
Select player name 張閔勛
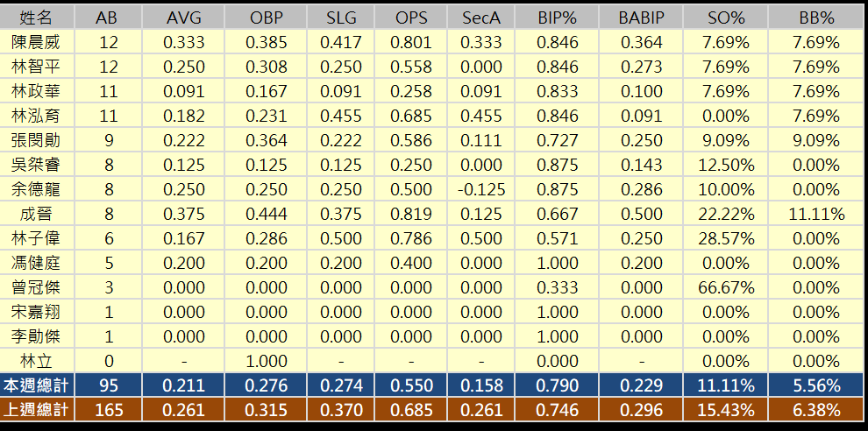pyautogui.click(x=36, y=140)
